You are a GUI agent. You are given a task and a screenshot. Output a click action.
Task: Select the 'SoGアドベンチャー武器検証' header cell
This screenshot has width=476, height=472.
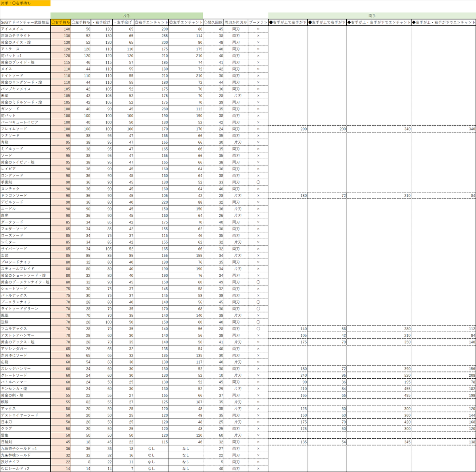tap(25, 22)
